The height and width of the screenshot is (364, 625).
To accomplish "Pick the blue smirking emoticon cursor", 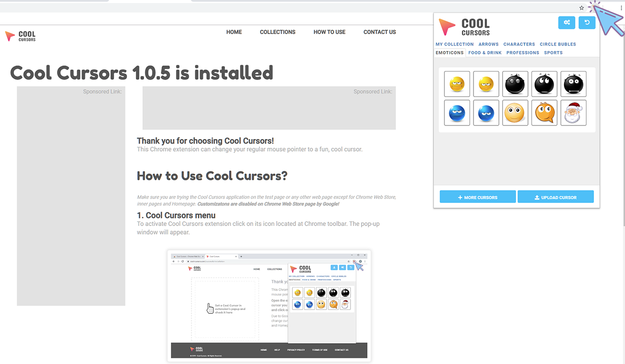I will coord(486,113).
